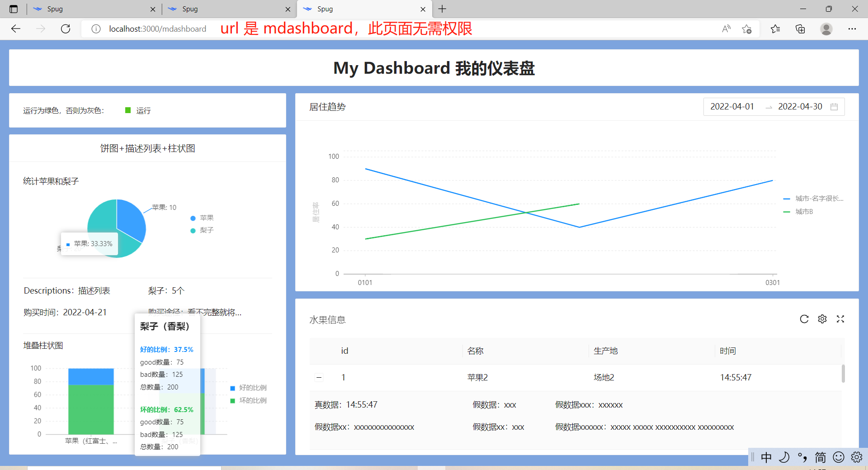The width and height of the screenshot is (868, 470).
Task: Toggle 城市-名字很长 legend in line chart
Action: 813,199
